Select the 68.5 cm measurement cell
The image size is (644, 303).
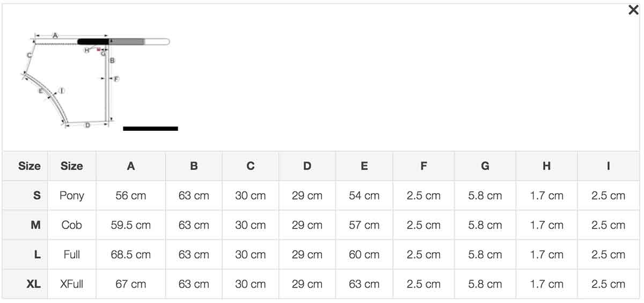click(131, 255)
